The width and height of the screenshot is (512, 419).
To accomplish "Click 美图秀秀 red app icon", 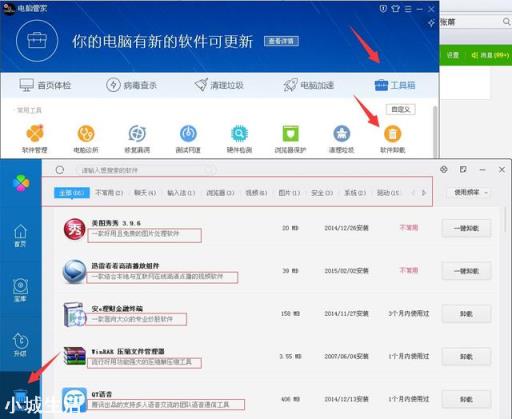I will tap(75, 229).
